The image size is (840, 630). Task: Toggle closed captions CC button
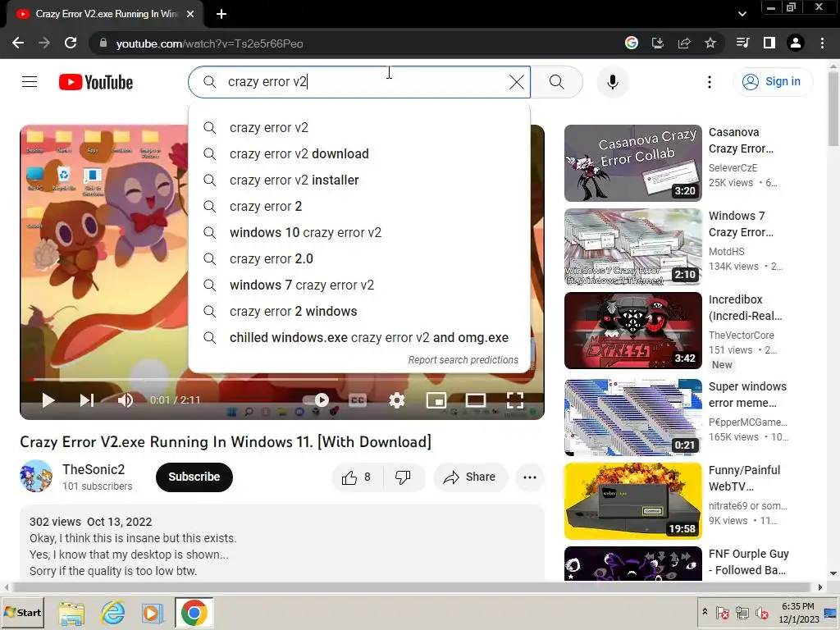coord(358,400)
